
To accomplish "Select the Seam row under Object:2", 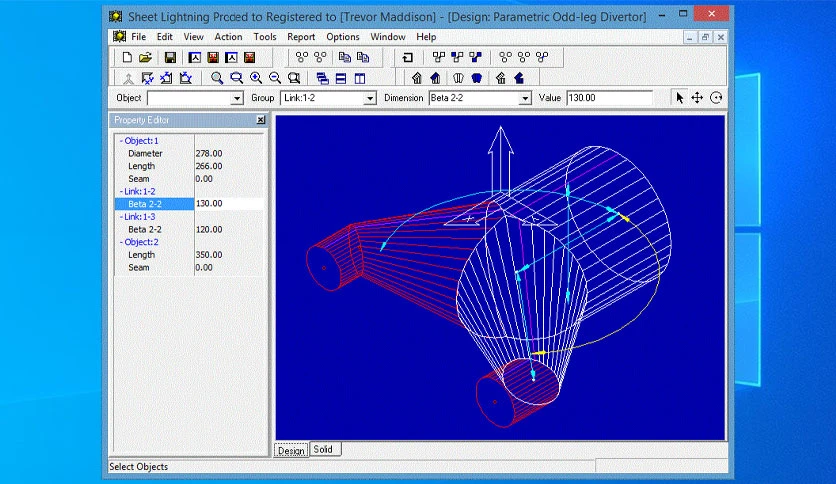I will pyautogui.click(x=189, y=268).
